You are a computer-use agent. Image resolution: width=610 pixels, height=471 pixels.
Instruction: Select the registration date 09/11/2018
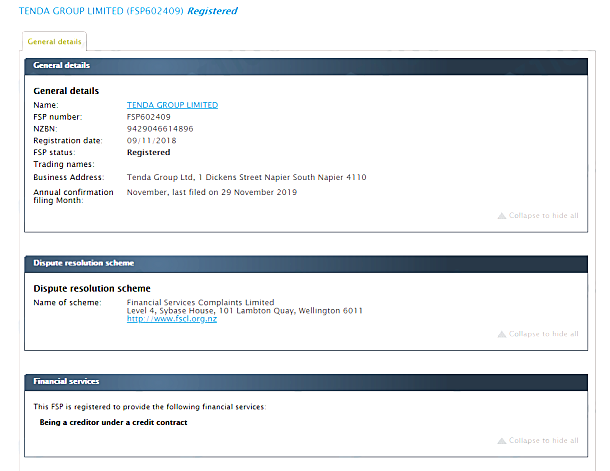tap(151, 140)
